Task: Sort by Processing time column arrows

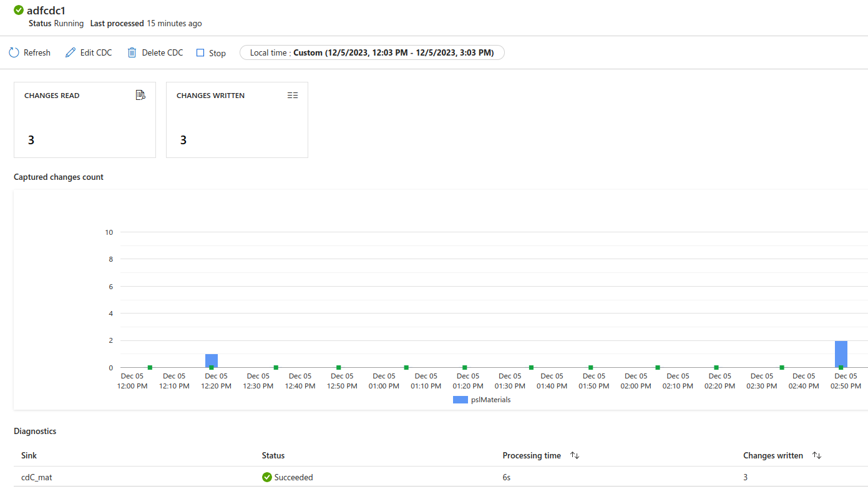Action: (575, 456)
